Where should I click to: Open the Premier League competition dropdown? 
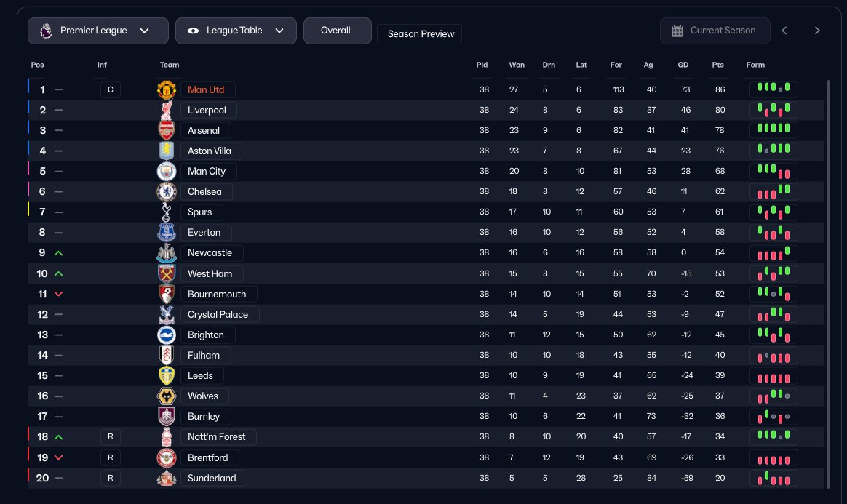click(98, 31)
